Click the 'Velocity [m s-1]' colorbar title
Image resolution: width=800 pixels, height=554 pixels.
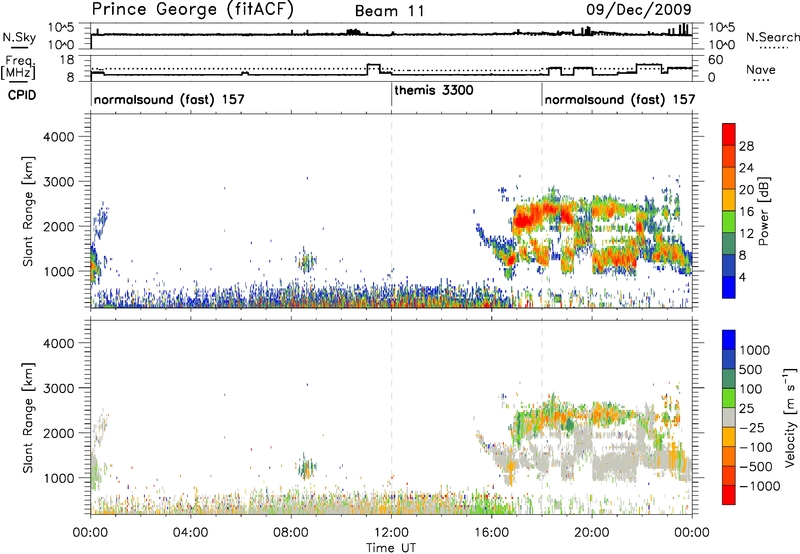(790, 417)
